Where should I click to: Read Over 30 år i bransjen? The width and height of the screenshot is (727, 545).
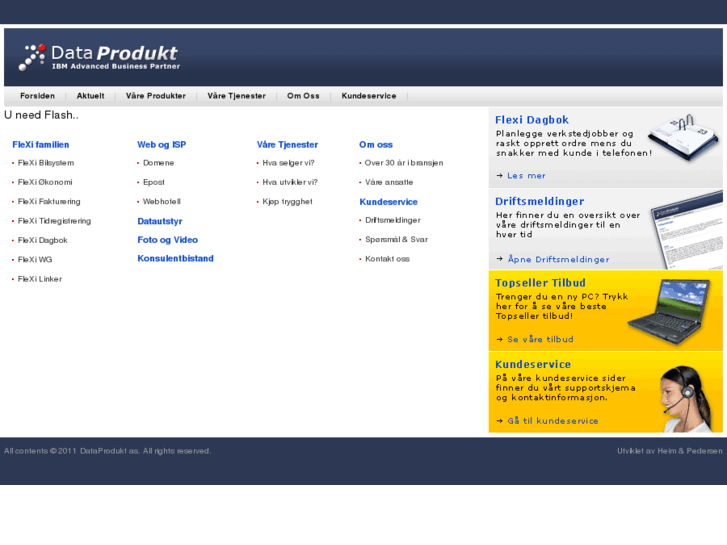tap(404, 163)
